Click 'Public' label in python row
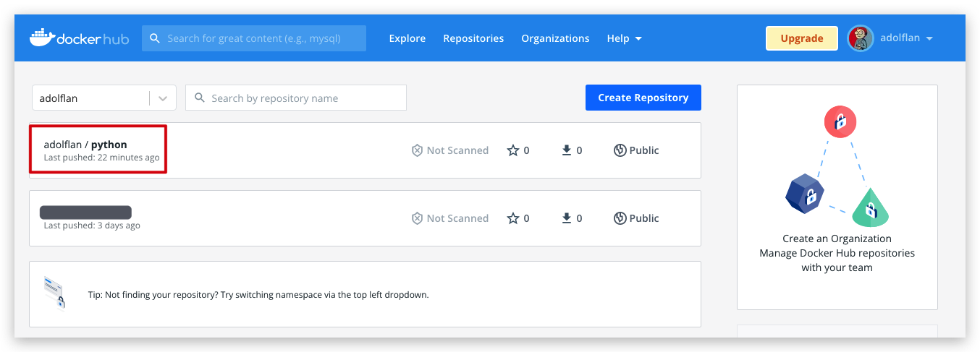Image resolution: width=980 pixels, height=352 pixels. pyautogui.click(x=644, y=150)
